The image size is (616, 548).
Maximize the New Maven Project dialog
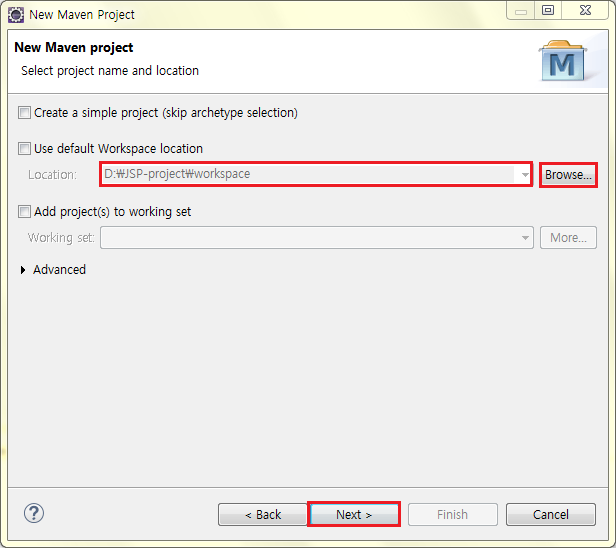click(x=548, y=10)
